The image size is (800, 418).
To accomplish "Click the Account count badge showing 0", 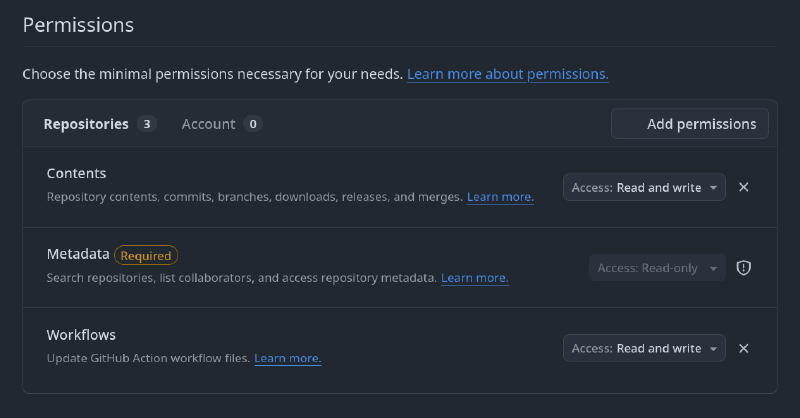I will (253, 124).
